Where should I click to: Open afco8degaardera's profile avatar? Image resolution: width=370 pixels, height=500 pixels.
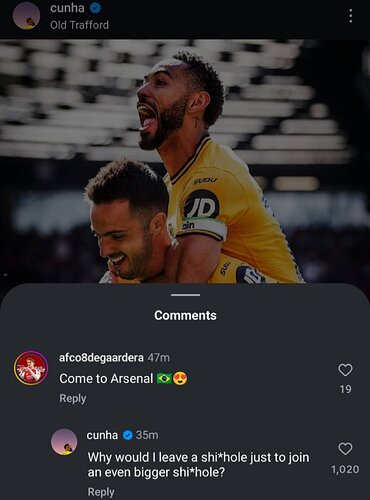pyautogui.click(x=31, y=368)
